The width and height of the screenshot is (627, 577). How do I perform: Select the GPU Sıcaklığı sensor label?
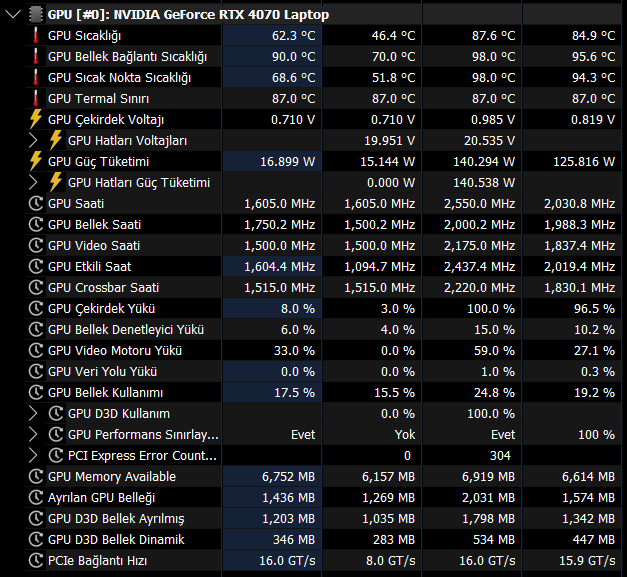tap(84, 36)
